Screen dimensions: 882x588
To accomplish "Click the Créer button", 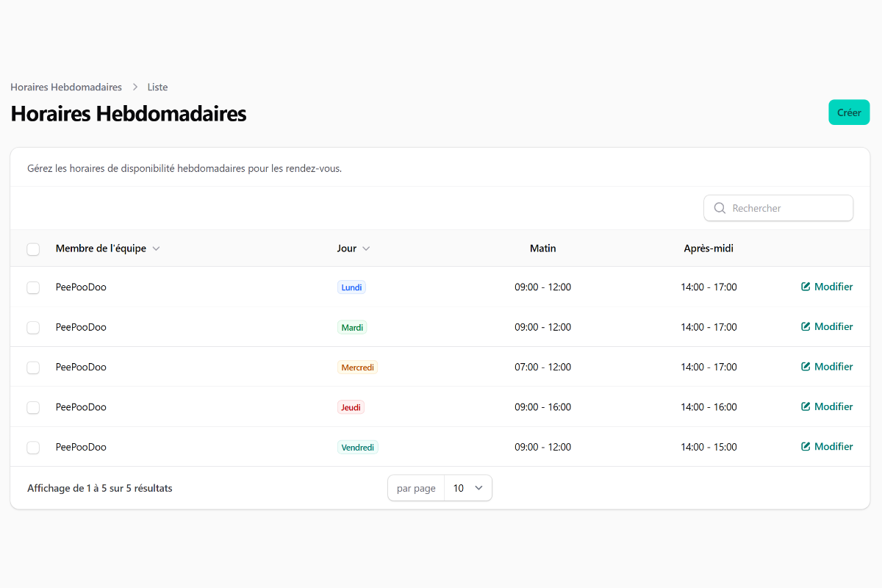I will click(849, 112).
